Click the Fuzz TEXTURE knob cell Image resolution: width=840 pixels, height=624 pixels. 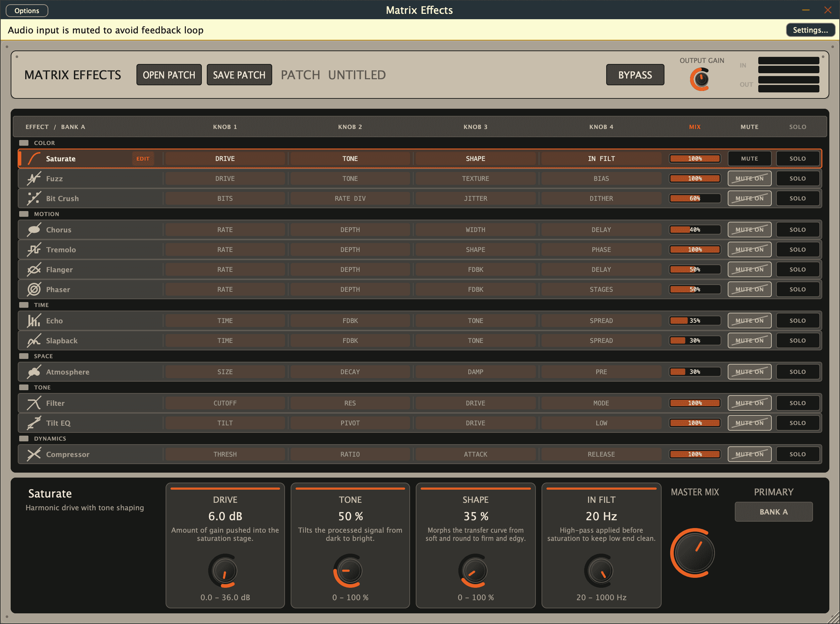pos(475,179)
